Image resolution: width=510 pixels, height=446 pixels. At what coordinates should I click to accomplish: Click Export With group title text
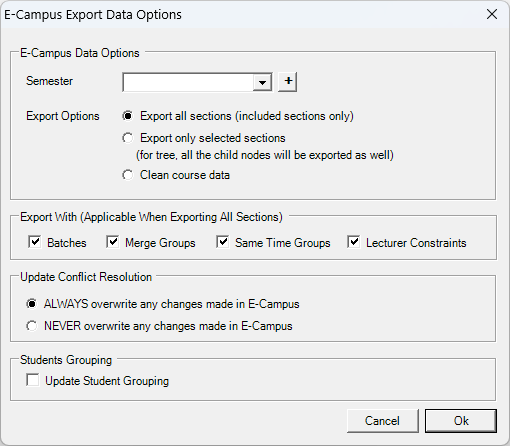point(151,217)
